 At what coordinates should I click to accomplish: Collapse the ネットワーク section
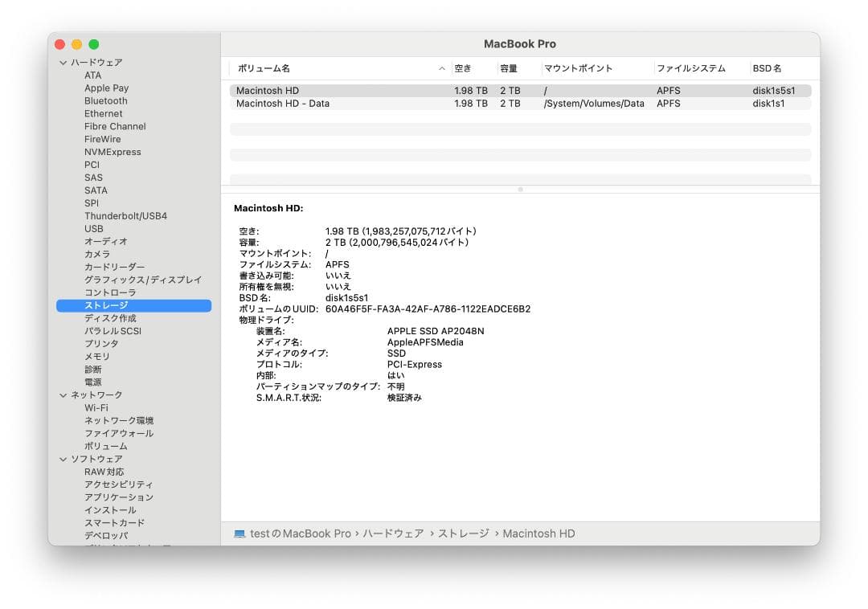coord(63,394)
